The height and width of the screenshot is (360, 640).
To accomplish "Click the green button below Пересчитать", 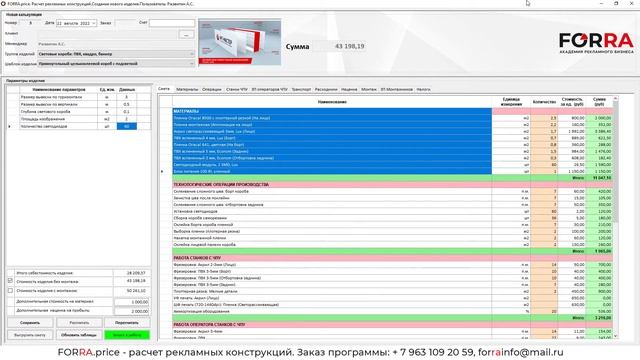I will tap(127, 335).
